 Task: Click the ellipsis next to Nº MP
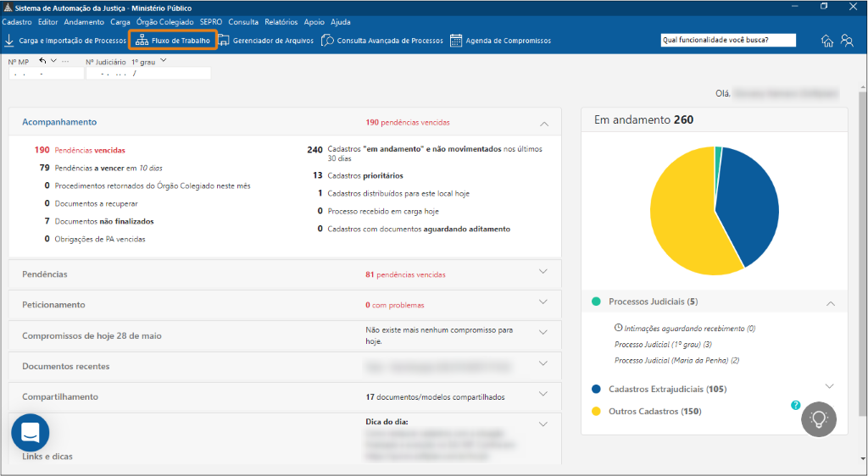tap(65, 61)
